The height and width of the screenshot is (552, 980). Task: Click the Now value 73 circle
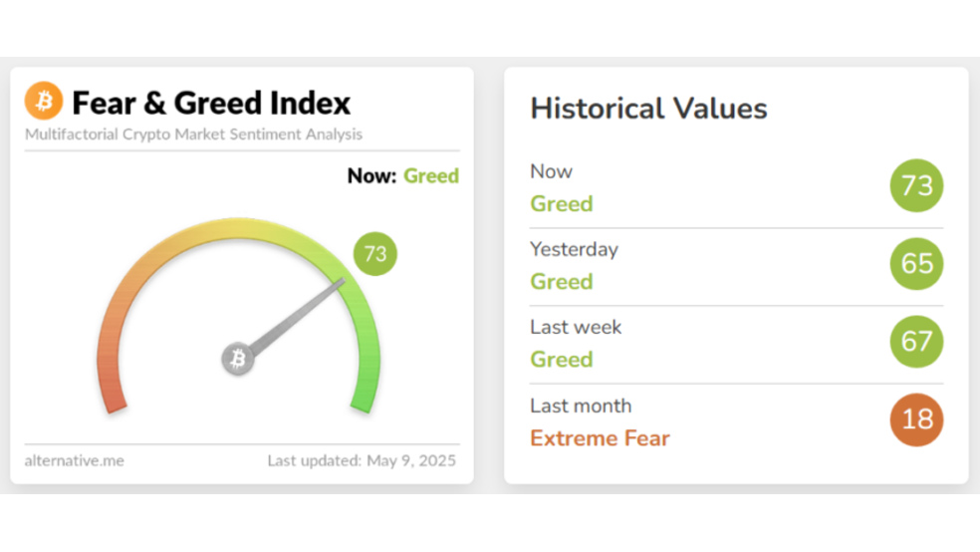tap(916, 185)
